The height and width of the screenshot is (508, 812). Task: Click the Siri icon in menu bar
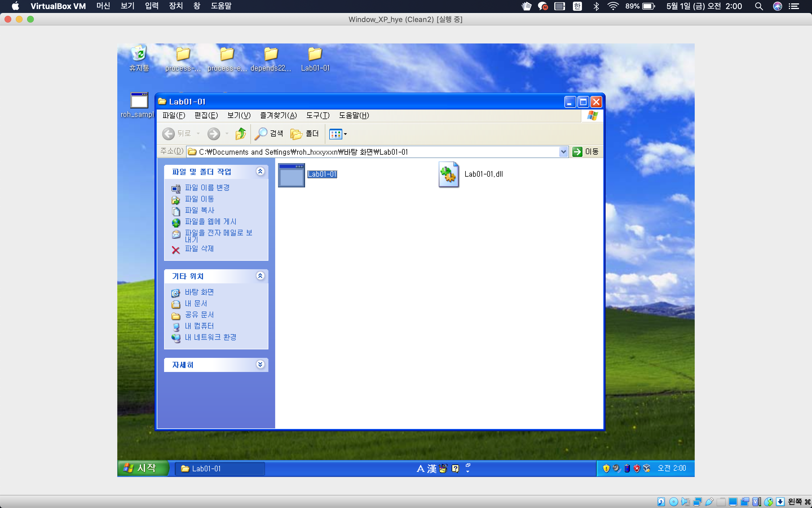click(777, 6)
